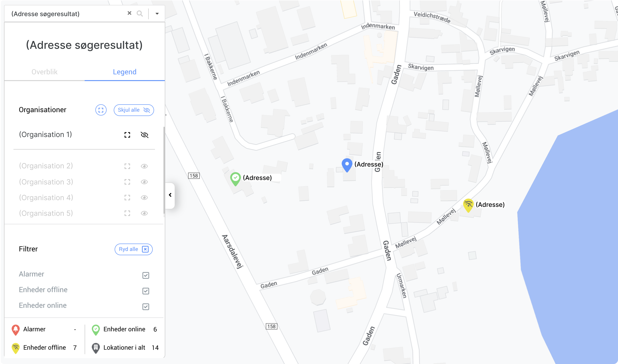Open the search field dropdown arrow

coord(157,14)
